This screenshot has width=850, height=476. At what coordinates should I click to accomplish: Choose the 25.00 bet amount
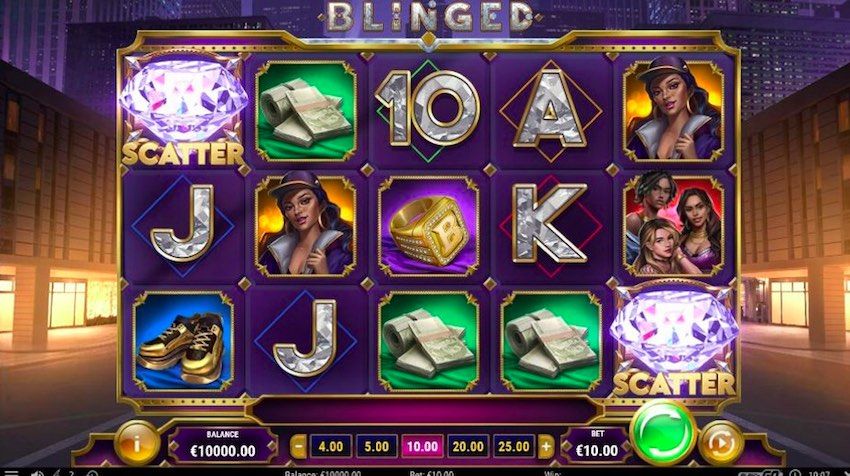coord(513,447)
